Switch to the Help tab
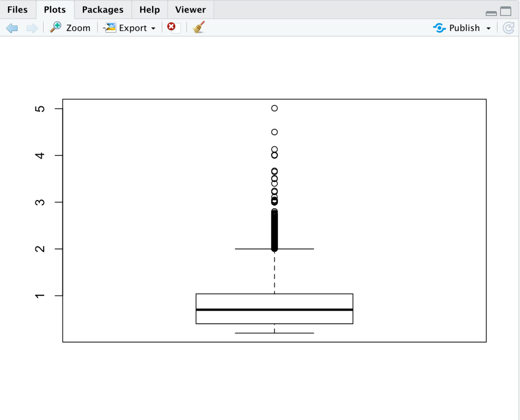The image size is (520, 420). coord(149,10)
